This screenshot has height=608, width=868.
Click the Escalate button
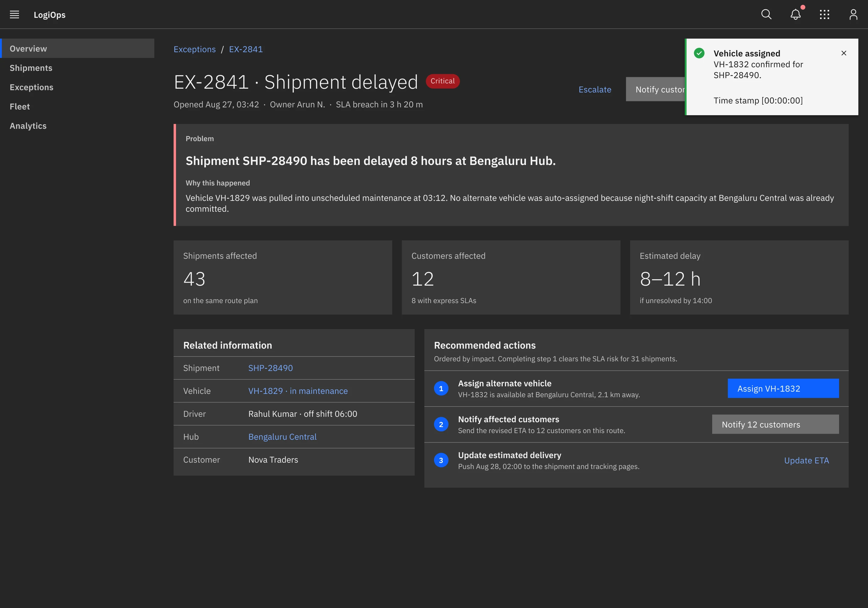tap(595, 89)
